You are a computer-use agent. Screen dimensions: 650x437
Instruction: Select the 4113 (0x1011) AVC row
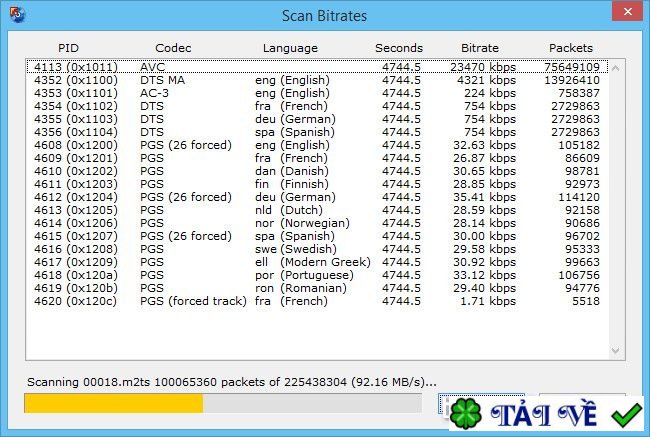(317, 67)
